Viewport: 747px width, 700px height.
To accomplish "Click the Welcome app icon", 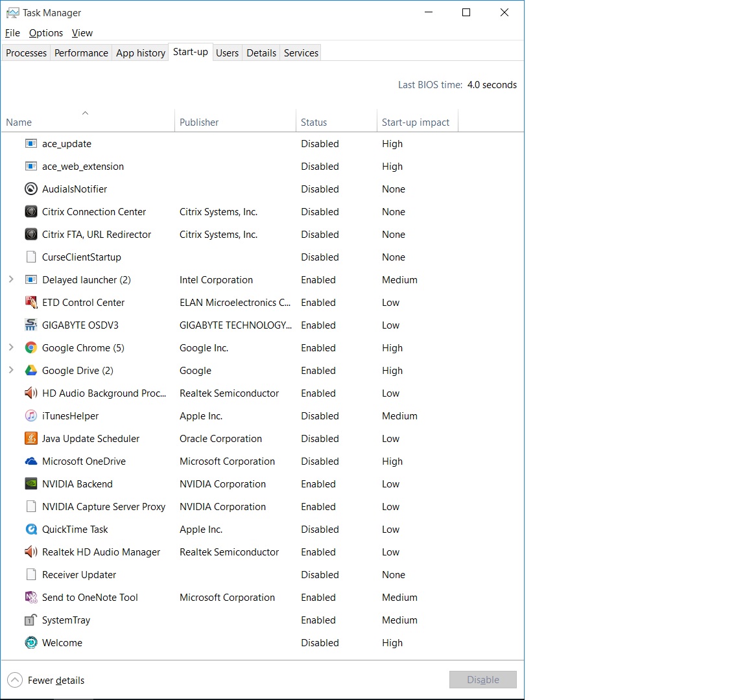I will pos(31,643).
